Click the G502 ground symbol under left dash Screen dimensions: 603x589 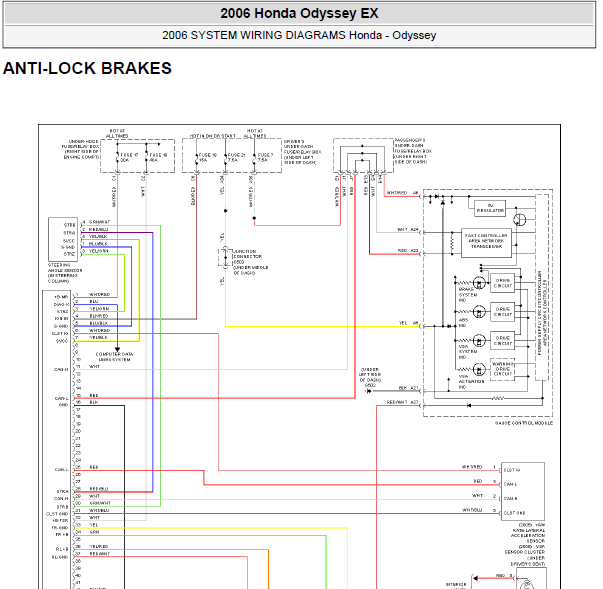pos(368,391)
